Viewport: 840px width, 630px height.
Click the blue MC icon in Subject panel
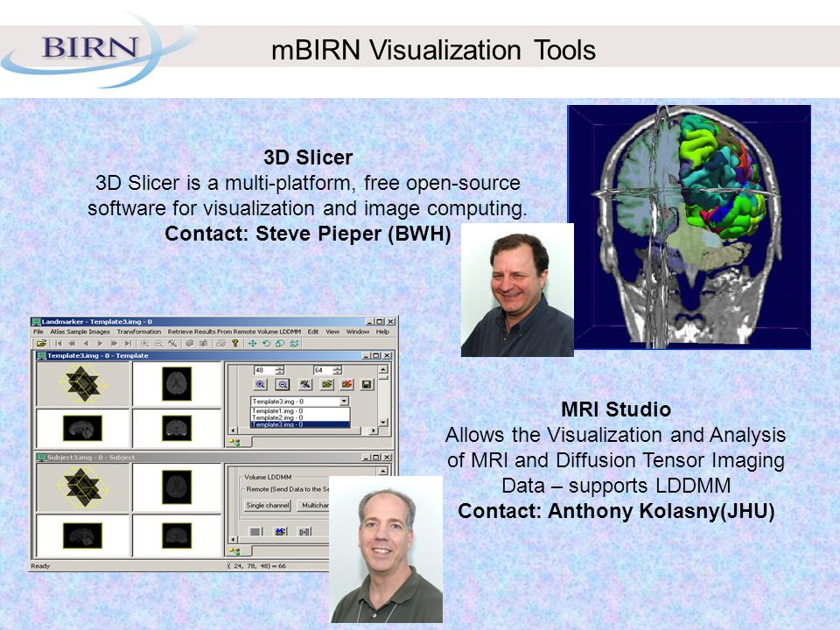pos(281,531)
